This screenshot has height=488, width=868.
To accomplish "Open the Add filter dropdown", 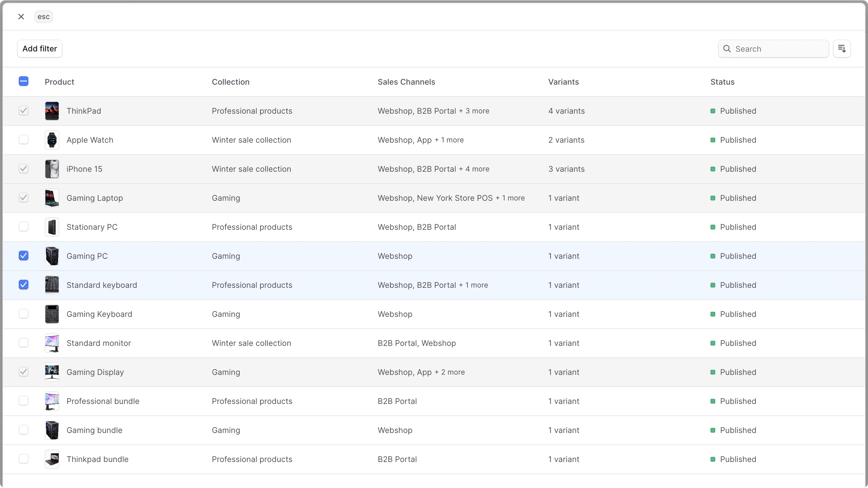I will click(x=40, y=49).
